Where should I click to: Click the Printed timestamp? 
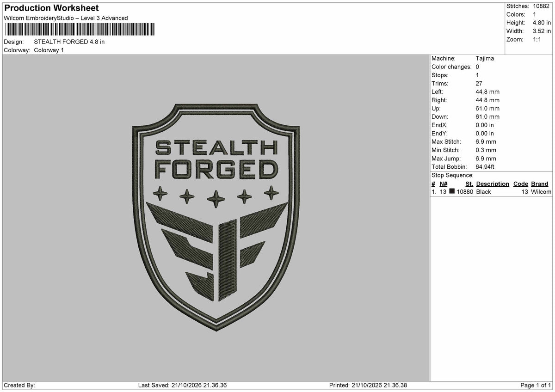[x=368, y=385]
